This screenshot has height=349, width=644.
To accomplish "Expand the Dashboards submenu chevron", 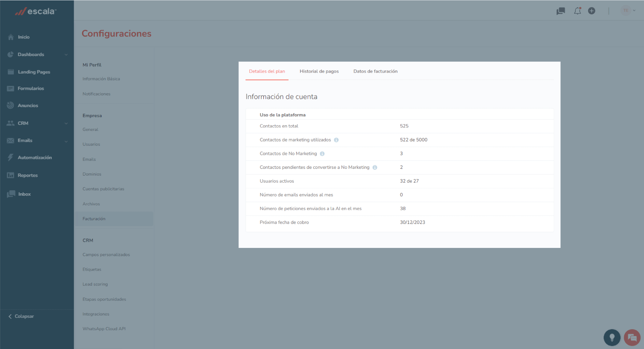I will tap(66, 55).
